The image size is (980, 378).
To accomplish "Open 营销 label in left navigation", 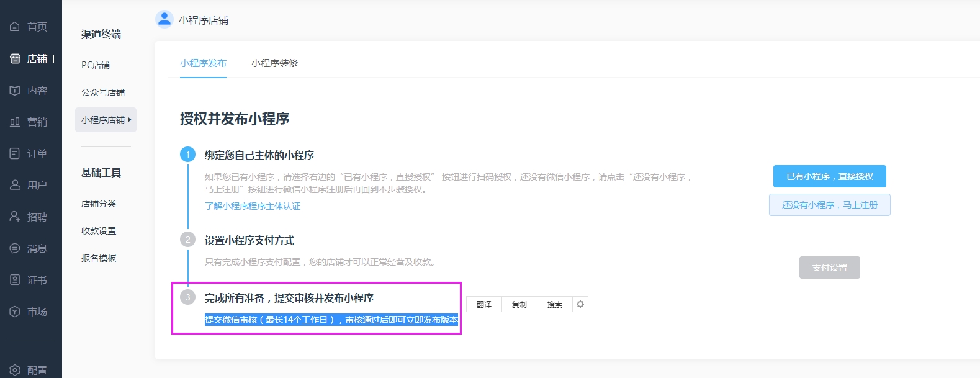I will [x=37, y=122].
